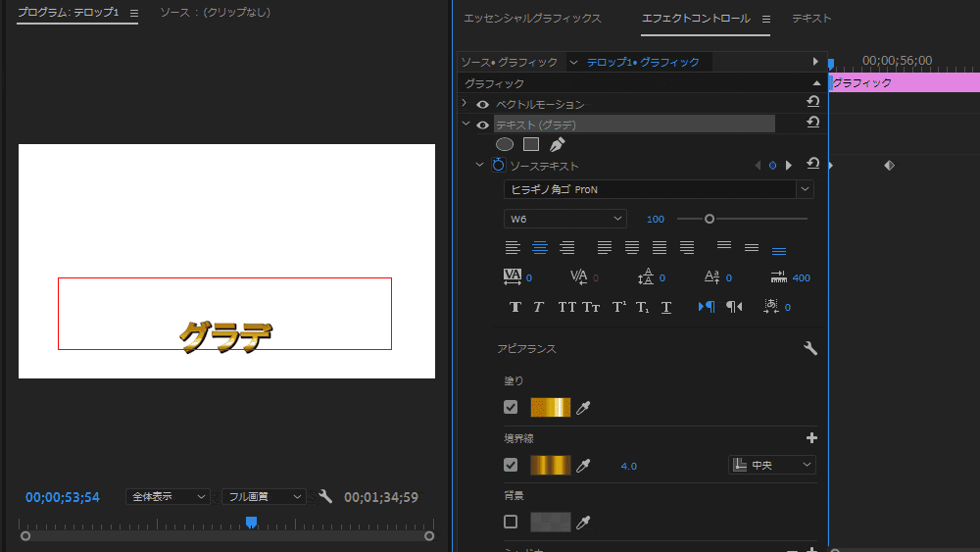The width and height of the screenshot is (980, 552).
Task: Open the エフェクトコントロール panel menu
Action: point(766,20)
